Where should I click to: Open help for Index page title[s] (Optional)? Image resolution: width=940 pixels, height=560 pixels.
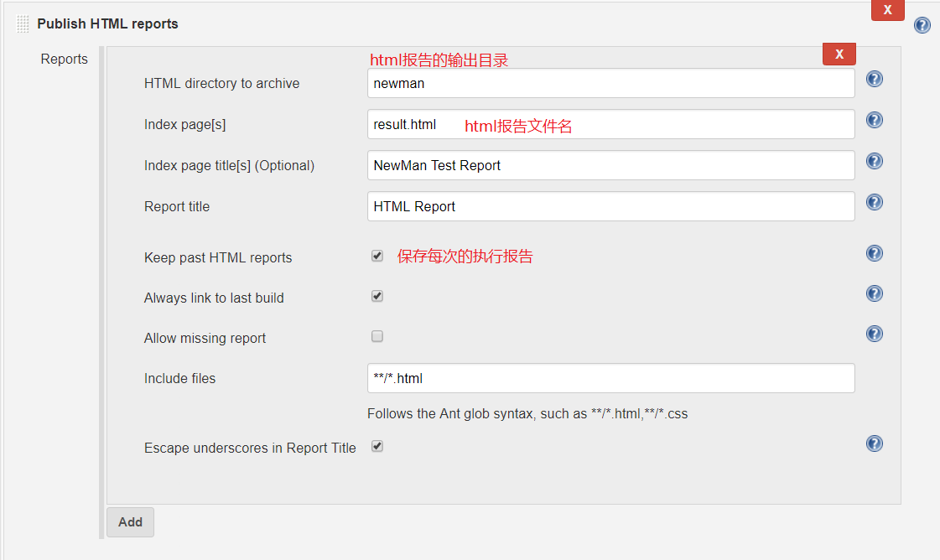coord(875,161)
